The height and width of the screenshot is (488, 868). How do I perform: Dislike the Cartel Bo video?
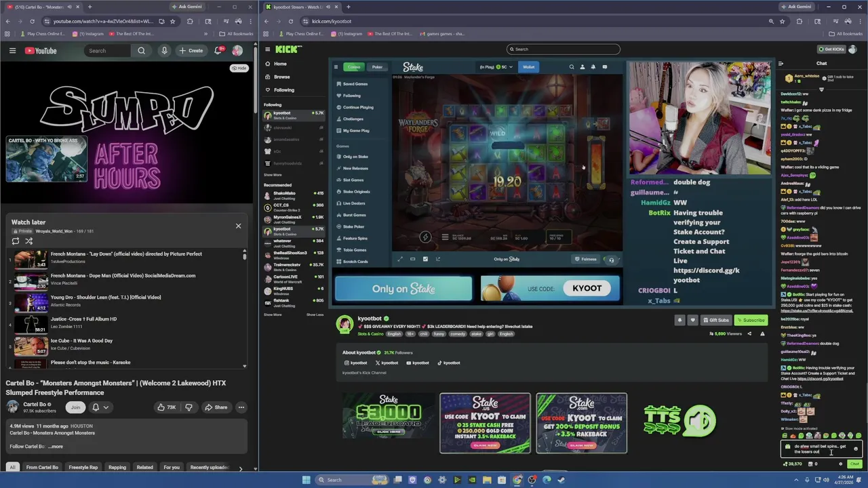[x=189, y=407]
